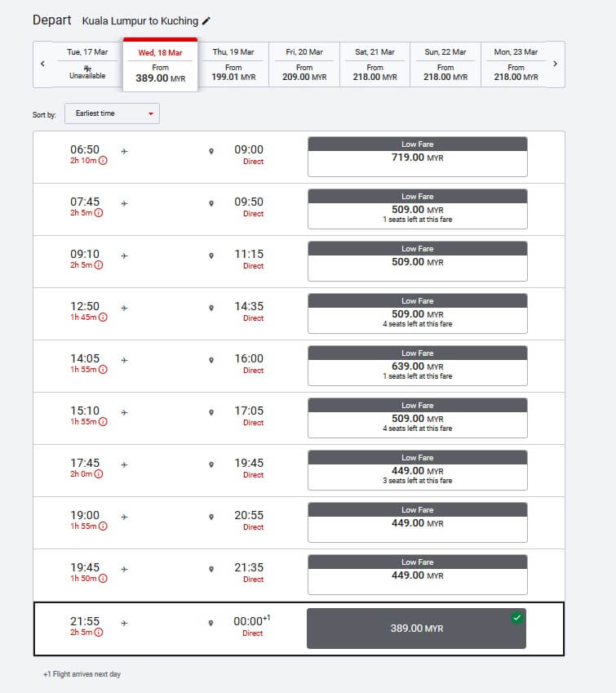
Task: Pick the 449.00 MYR fare for 19:00 flight
Action: pos(418,522)
